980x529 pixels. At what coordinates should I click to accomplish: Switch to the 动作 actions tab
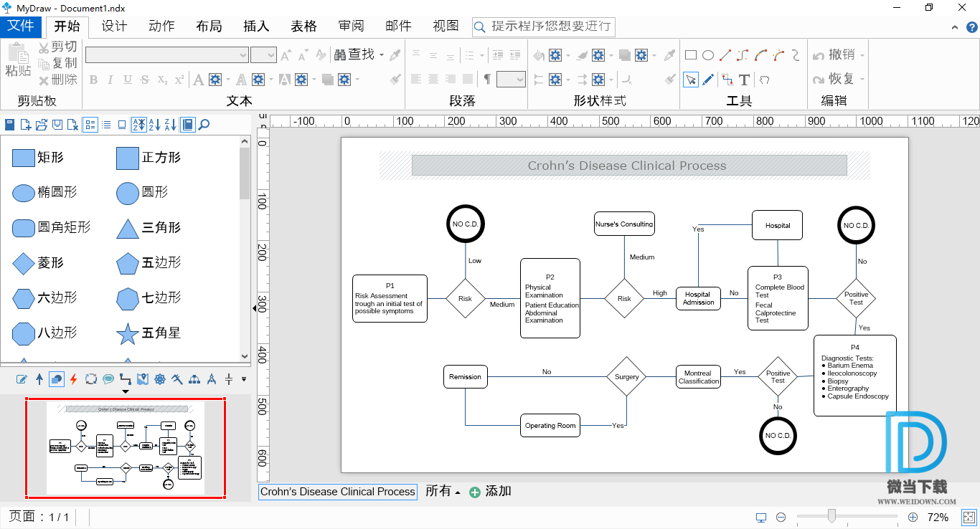tap(161, 27)
